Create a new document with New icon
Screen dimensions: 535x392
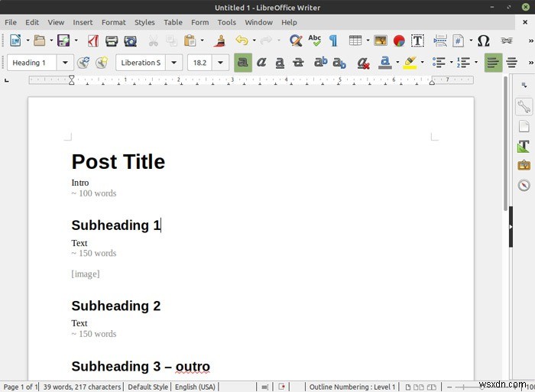click(x=15, y=40)
